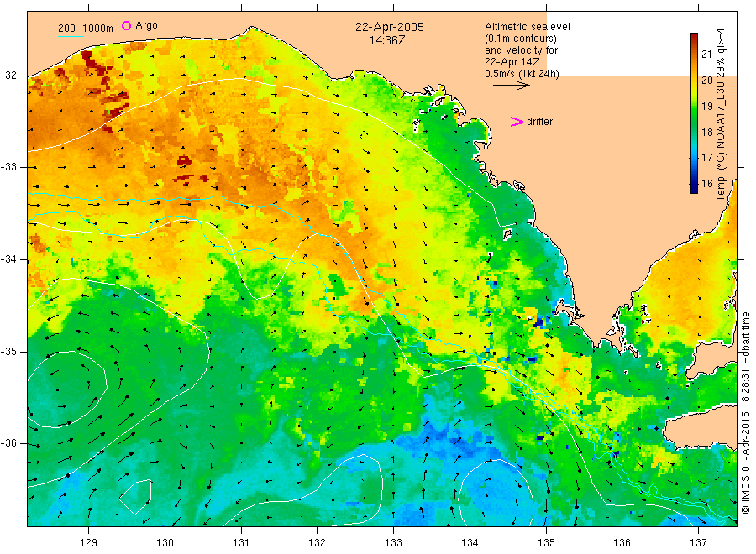The width and height of the screenshot is (756, 554).
Task: Click the 'Argo' legend label
Action: 146,25
